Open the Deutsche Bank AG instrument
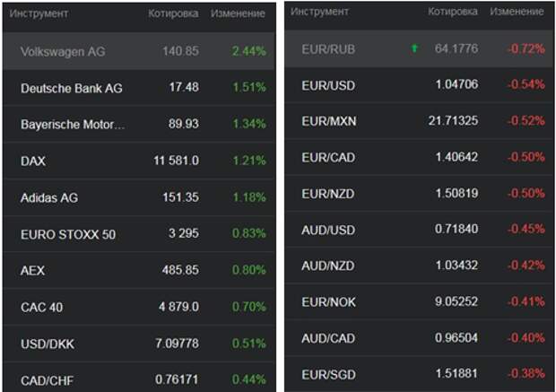This screenshot has width=556, height=392. tap(139, 88)
